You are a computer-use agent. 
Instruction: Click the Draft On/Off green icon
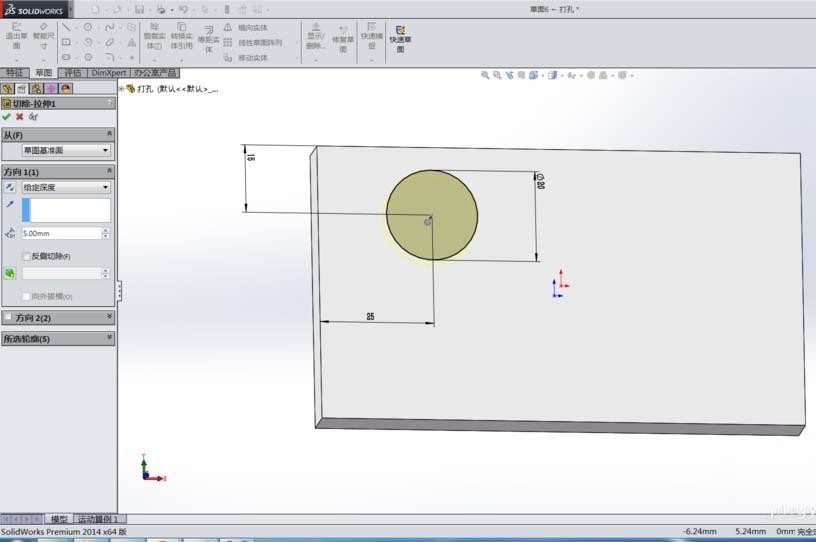(x=10, y=273)
